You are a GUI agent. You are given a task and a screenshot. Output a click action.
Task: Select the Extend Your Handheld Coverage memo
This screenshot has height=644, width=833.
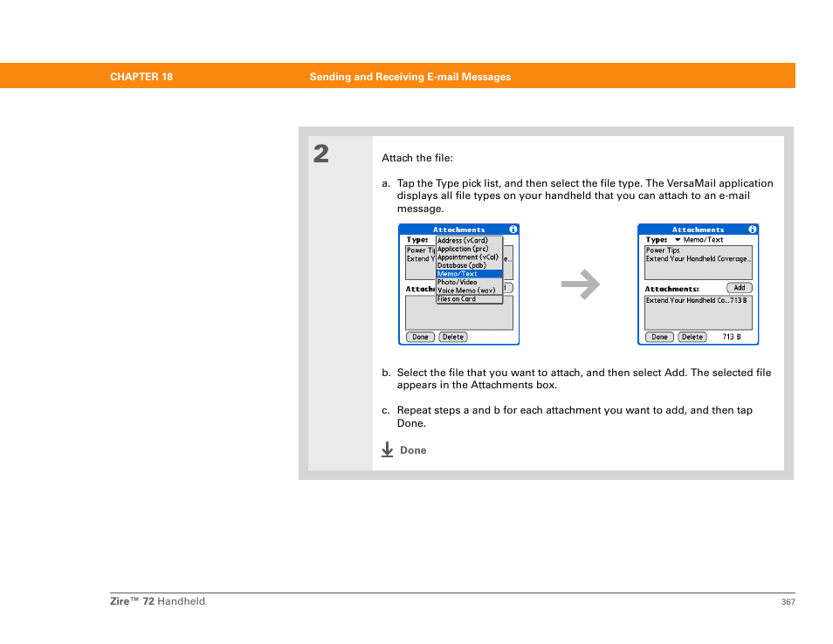tap(698, 259)
